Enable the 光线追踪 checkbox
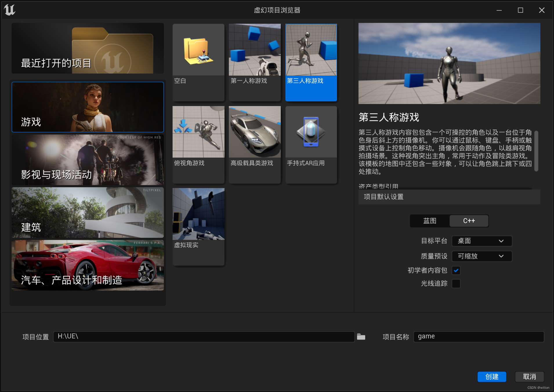Screen dimensions: 554x392 [x=456, y=283]
